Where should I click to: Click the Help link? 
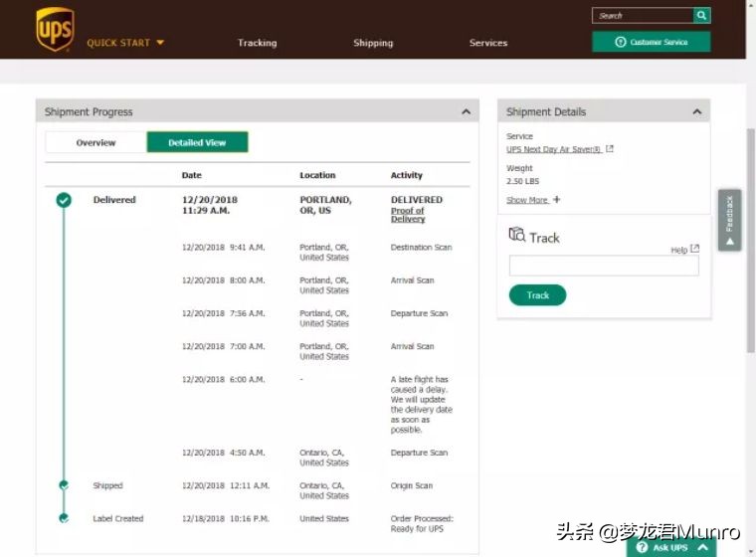point(678,250)
